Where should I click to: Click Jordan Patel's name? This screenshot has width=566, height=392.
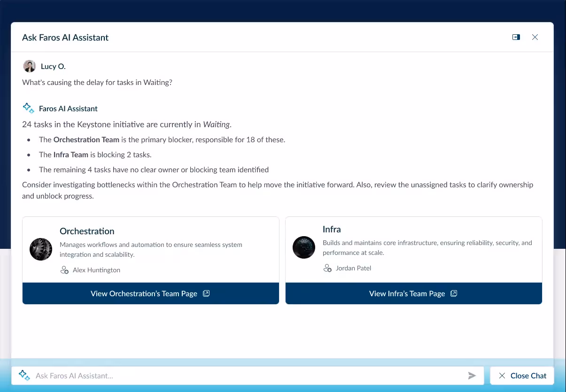point(353,268)
